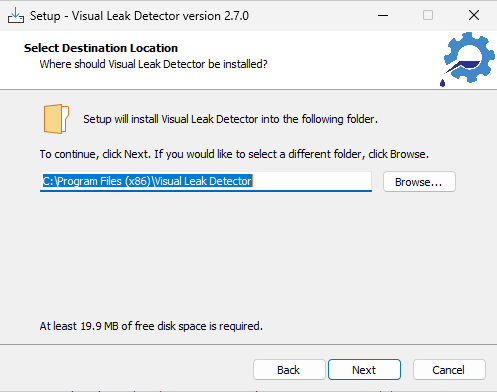Screen dimensions: 497x392
Task: Continue with the Next button
Action: 364,370
